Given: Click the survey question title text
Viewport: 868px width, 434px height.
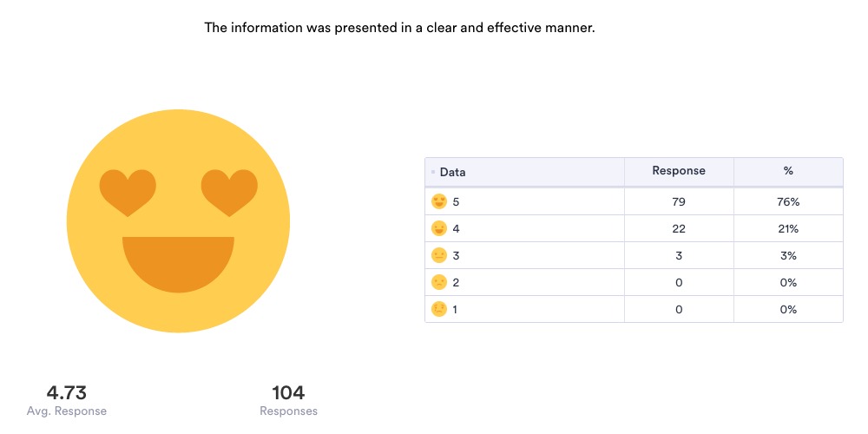Looking at the screenshot, I should [399, 28].
